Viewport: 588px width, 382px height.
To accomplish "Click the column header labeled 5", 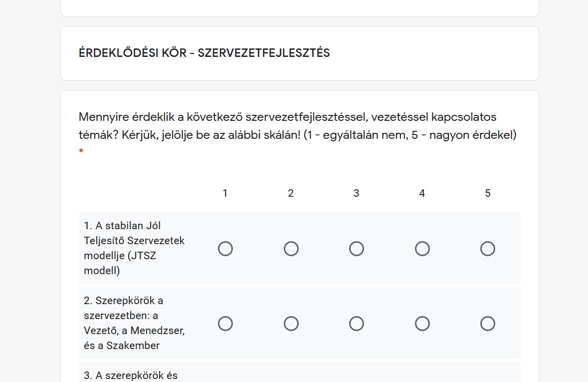I will tap(487, 193).
